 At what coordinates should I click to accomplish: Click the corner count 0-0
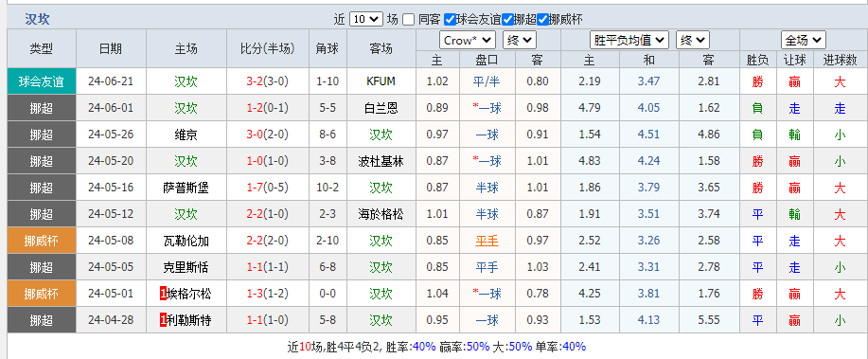328,295
